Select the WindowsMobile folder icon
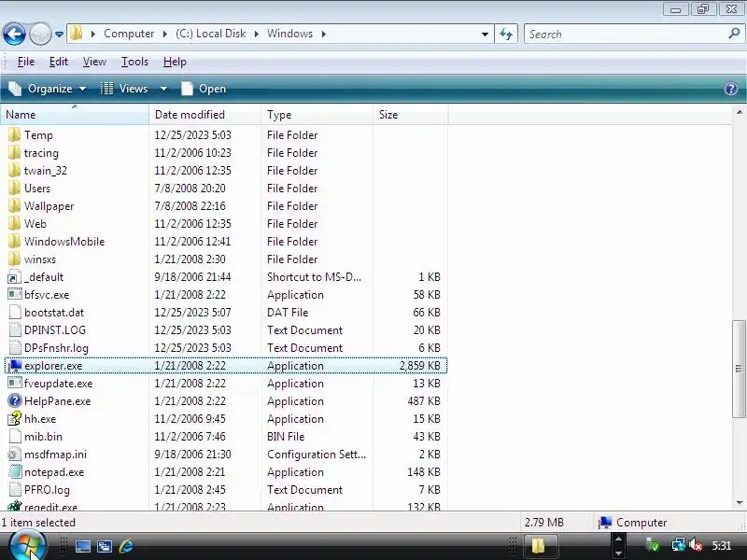747x560 pixels. click(x=15, y=241)
